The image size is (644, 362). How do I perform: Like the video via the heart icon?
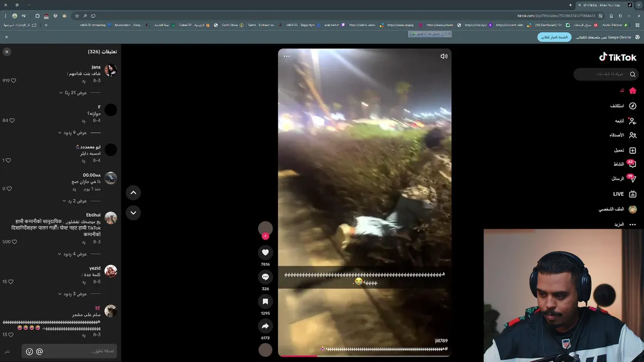[x=265, y=252]
